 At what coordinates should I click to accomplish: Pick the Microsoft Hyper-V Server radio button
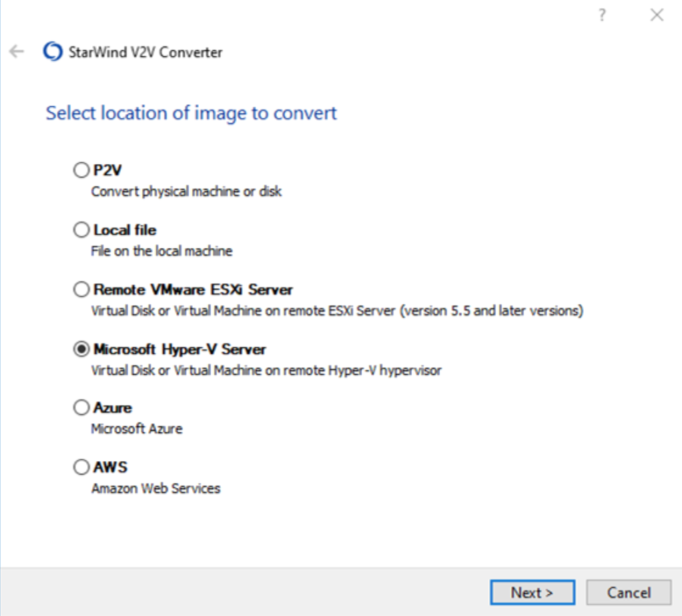click(x=81, y=349)
